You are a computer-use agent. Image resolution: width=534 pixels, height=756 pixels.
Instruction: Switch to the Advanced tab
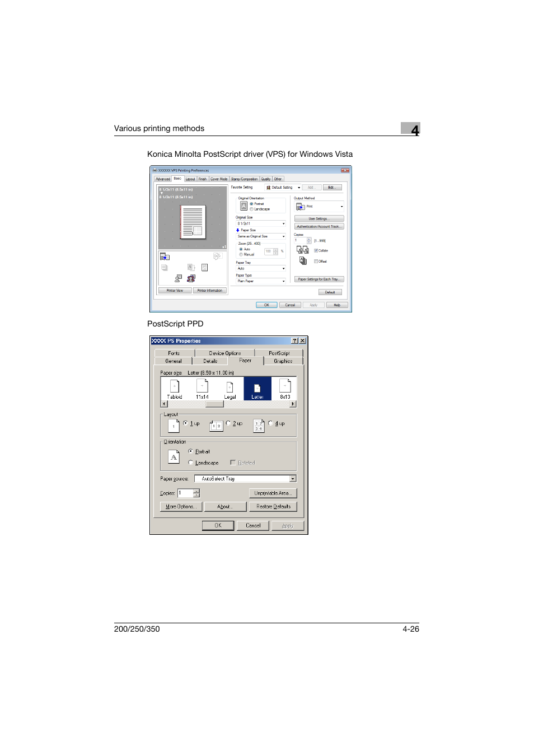[163, 179]
